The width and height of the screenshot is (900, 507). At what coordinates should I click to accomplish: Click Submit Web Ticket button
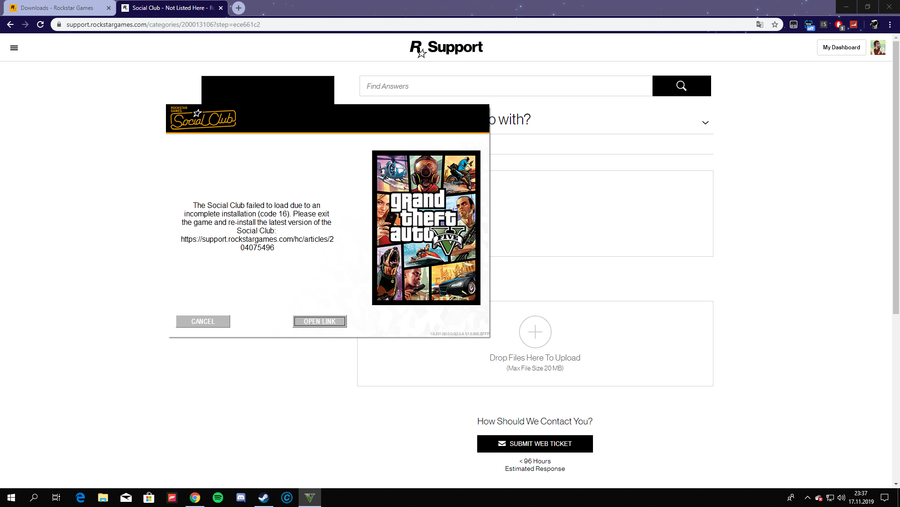[535, 444]
